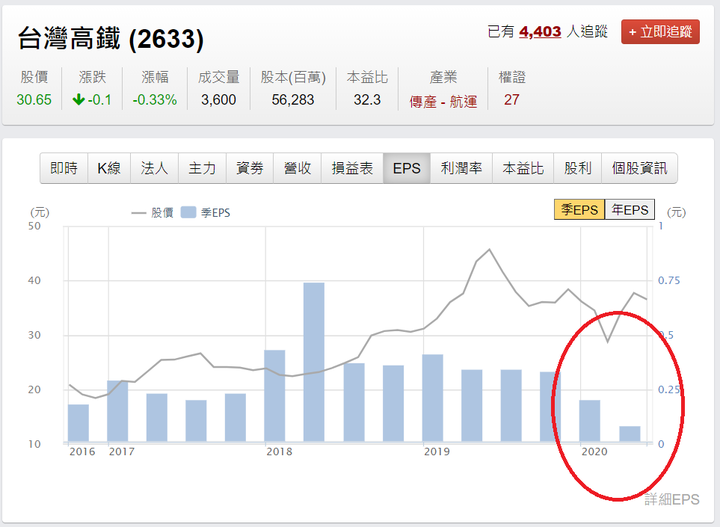
Task: Open the 損益表 tab
Action: point(352,168)
